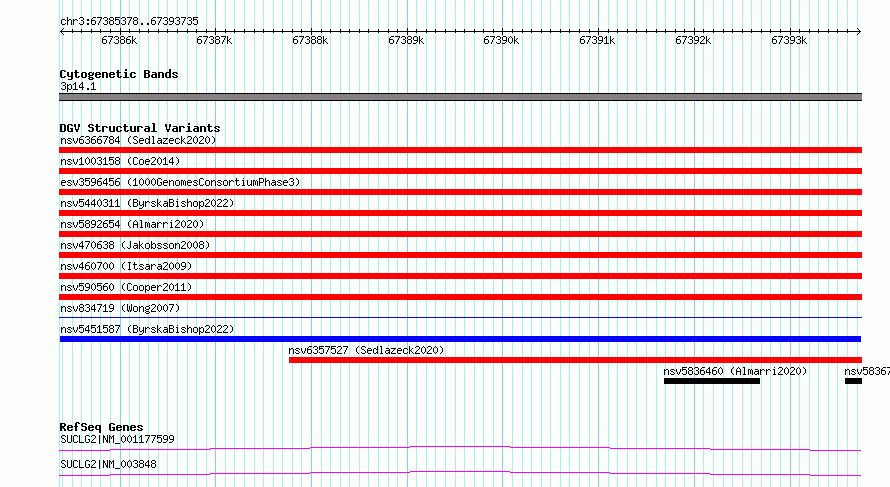Click the magenta line of SUCLG2|NM_001177599

pyautogui.click(x=460, y=448)
